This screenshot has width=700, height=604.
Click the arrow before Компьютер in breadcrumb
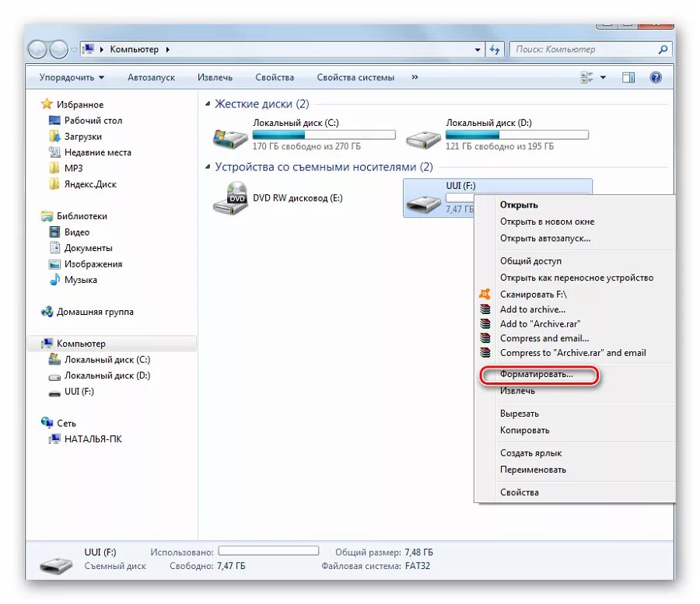(101, 50)
